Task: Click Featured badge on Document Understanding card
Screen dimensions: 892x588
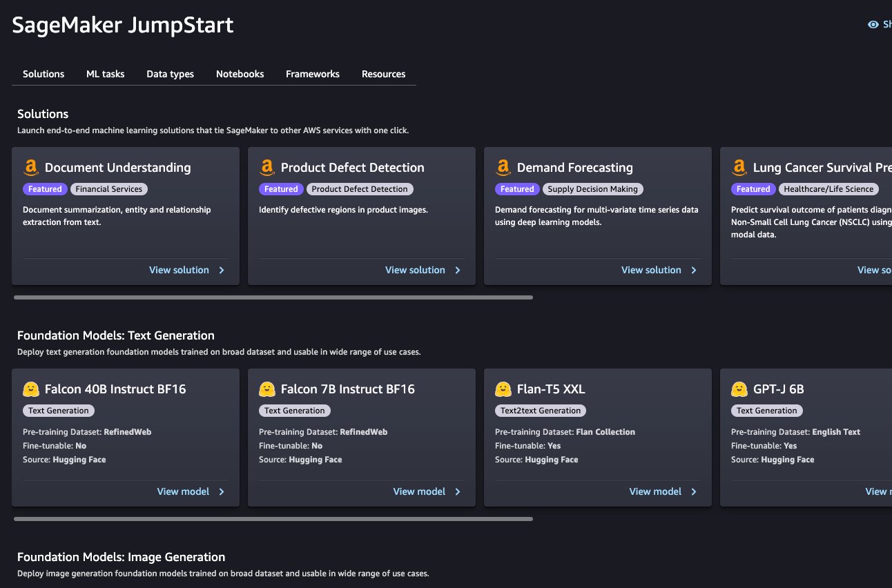Action: 45,189
